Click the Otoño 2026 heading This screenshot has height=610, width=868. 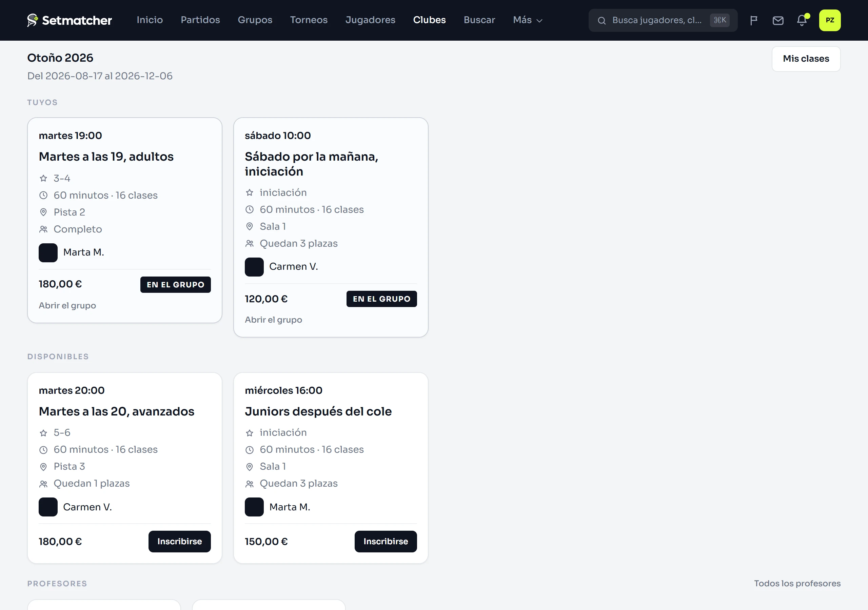pos(60,58)
